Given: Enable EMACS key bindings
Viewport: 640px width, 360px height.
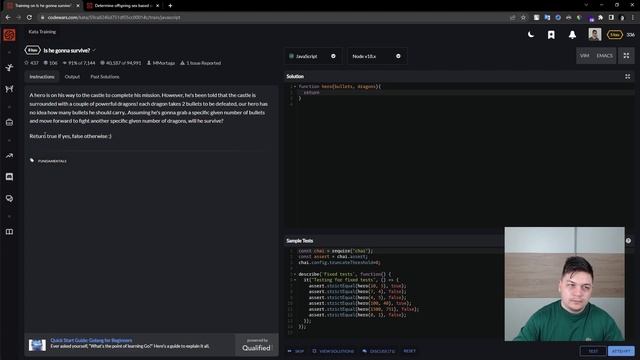Looking at the screenshot, I should coord(604,56).
